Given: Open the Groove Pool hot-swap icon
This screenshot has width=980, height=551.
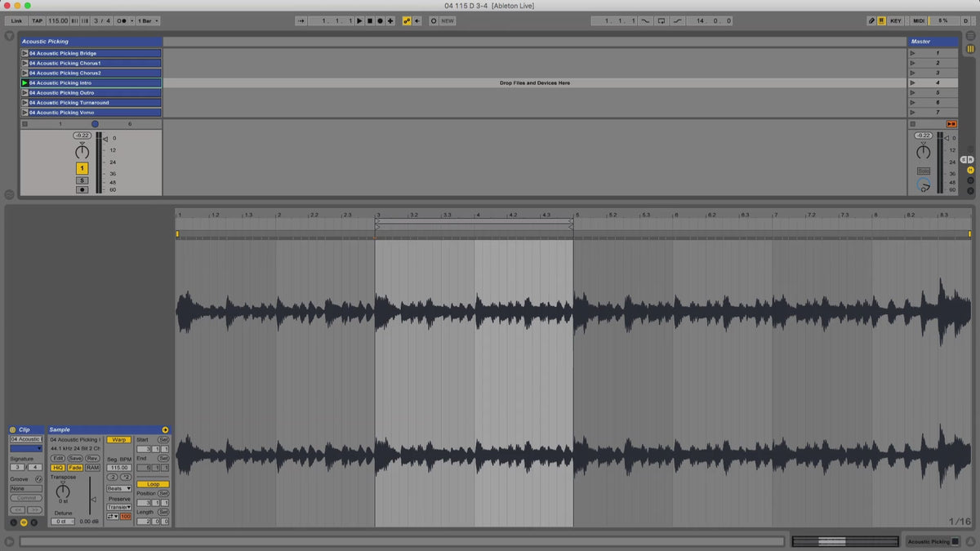Looking at the screenshot, I should point(37,479).
